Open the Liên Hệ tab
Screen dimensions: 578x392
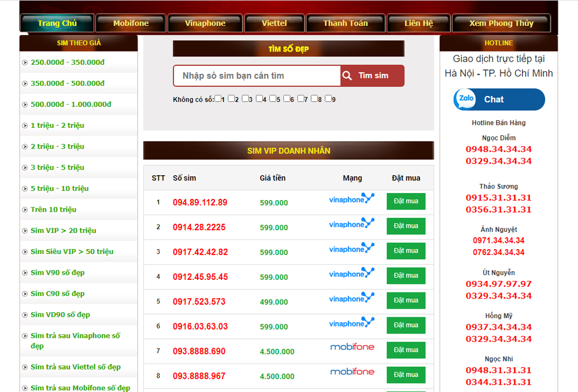point(418,23)
